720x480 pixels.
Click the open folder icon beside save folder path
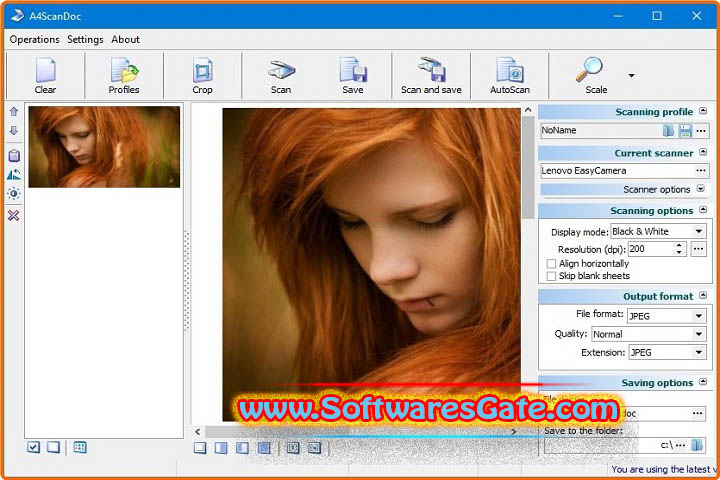click(697, 445)
